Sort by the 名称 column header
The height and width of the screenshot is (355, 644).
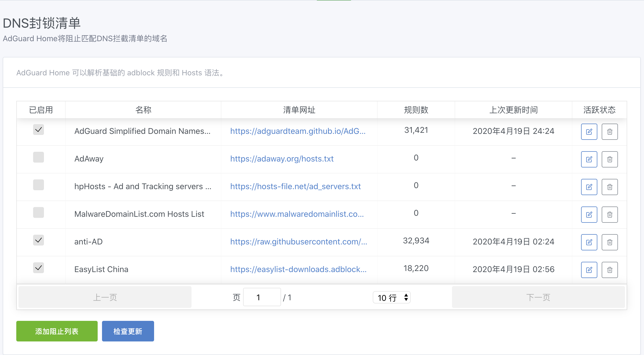(143, 110)
